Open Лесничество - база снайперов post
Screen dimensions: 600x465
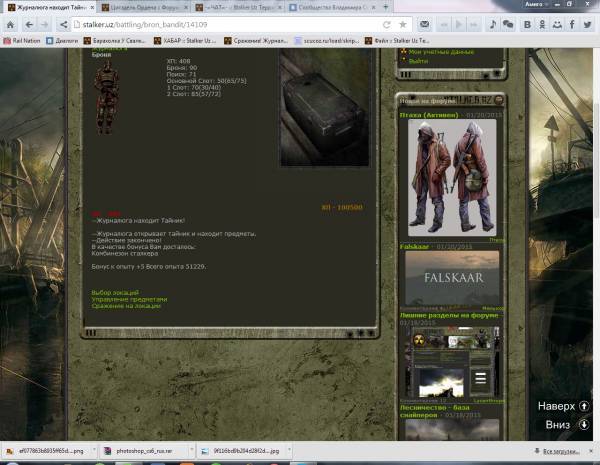(435, 411)
